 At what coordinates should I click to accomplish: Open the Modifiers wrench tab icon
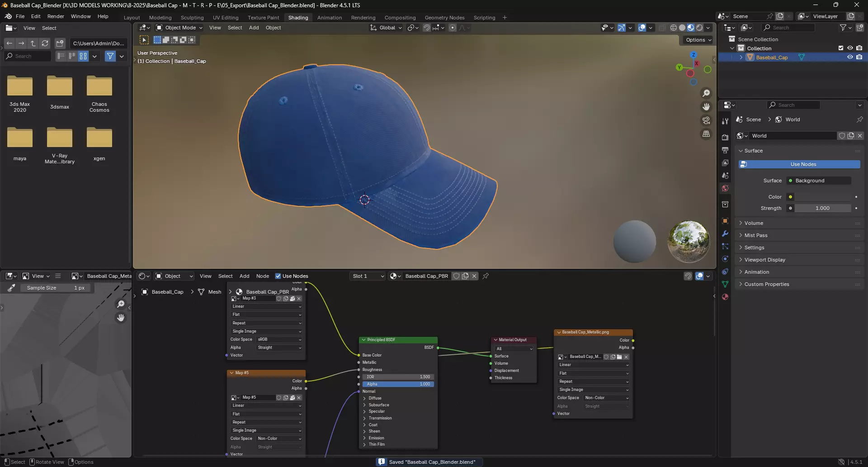(x=725, y=233)
